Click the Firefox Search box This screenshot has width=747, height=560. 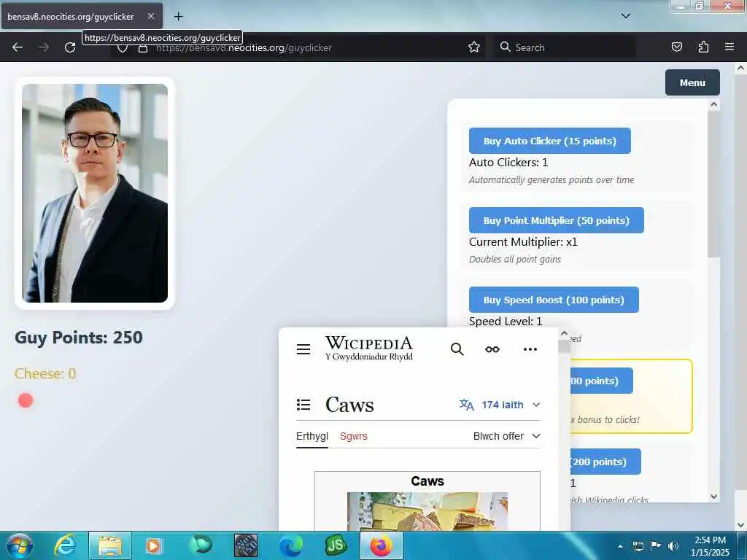(565, 47)
